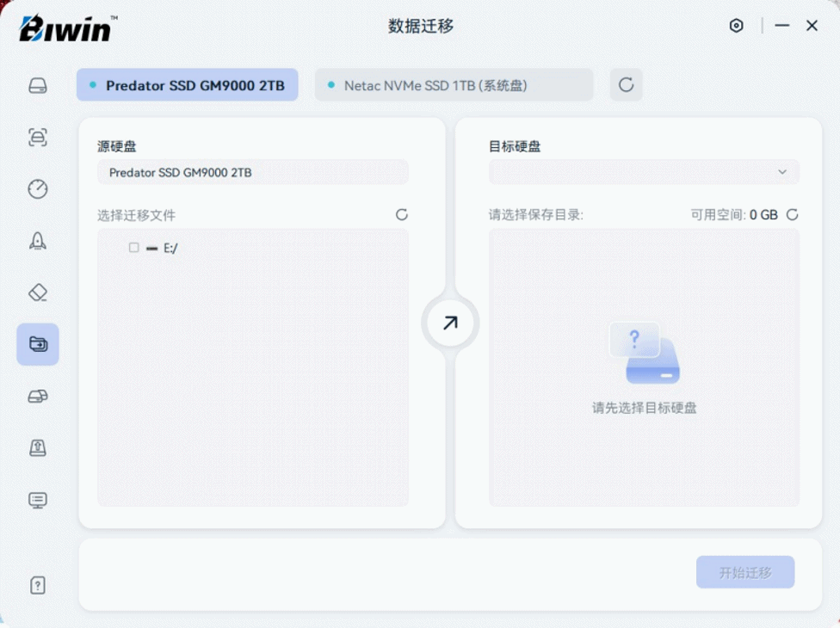Refresh the migration file list
Screen dimensions: 840x628
[402, 215]
